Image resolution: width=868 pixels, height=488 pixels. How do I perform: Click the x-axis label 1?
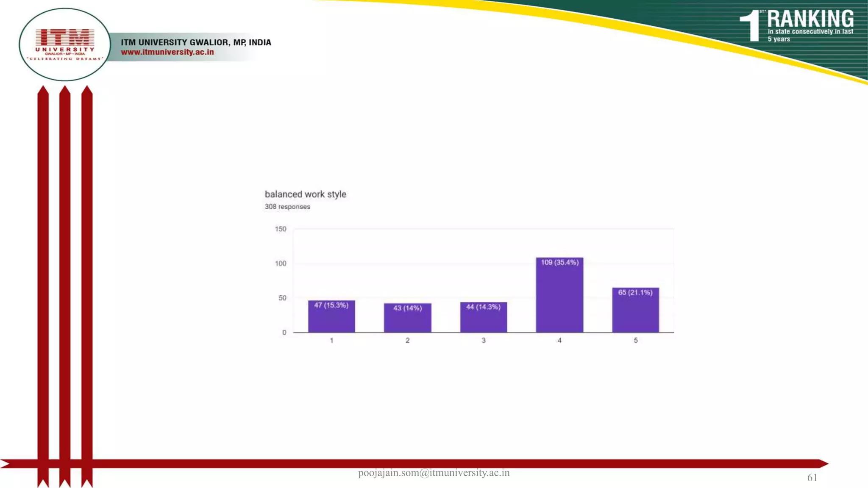click(x=331, y=341)
